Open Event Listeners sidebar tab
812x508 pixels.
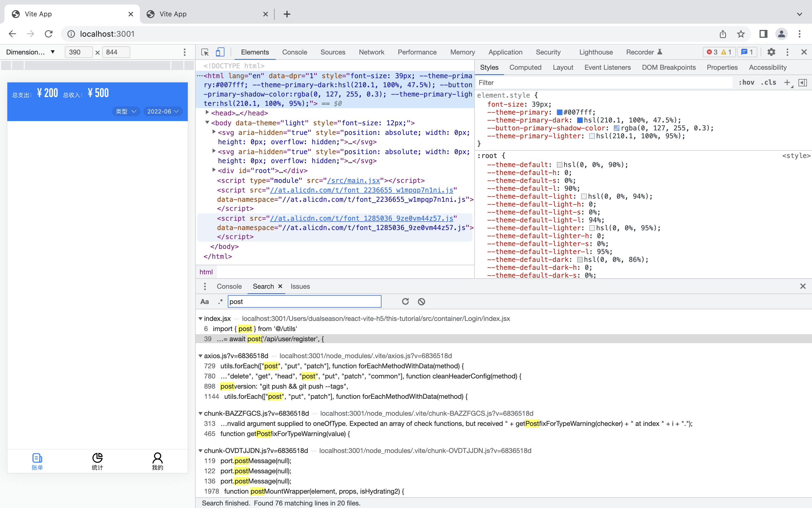pos(607,67)
